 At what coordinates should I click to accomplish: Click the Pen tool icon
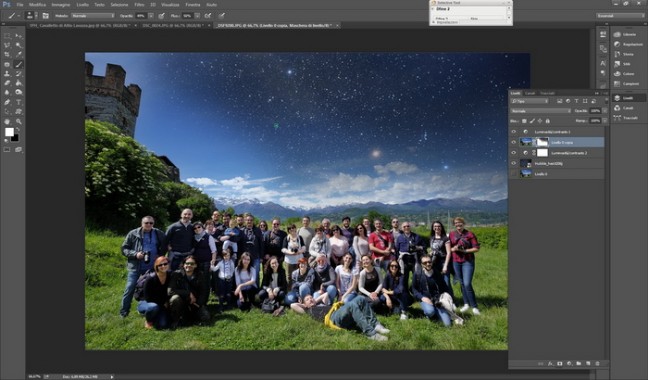[7, 102]
